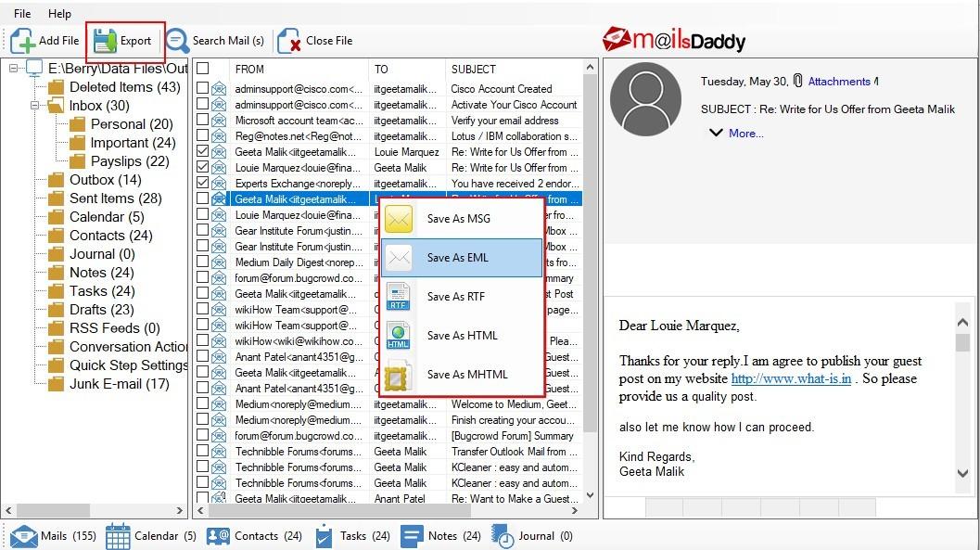Open the Mails (155) envelope icon
Image resolution: width=980 pixels, height=550 pixels.
[24, 536]
